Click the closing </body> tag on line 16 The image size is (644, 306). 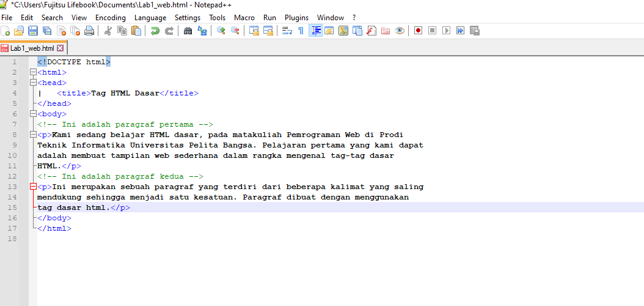tap(54, 218)
